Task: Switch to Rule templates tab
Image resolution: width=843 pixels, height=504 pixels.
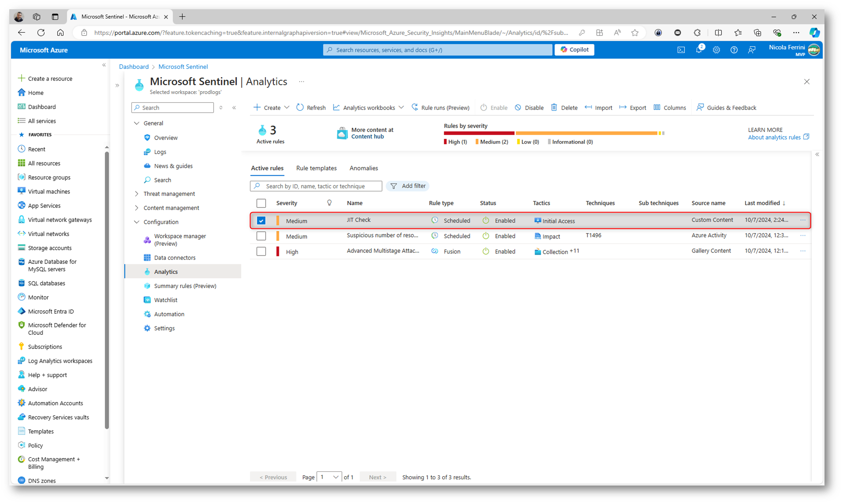Action: [316, 168]
